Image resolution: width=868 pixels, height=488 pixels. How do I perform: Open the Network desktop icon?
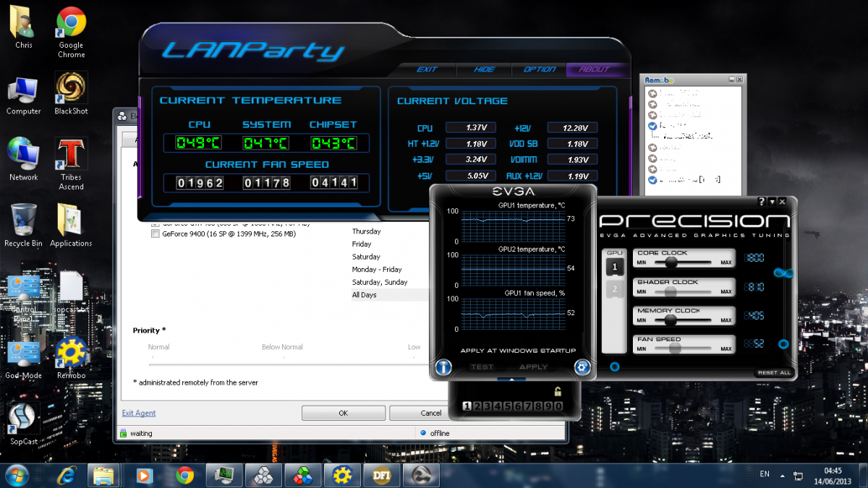24,159
